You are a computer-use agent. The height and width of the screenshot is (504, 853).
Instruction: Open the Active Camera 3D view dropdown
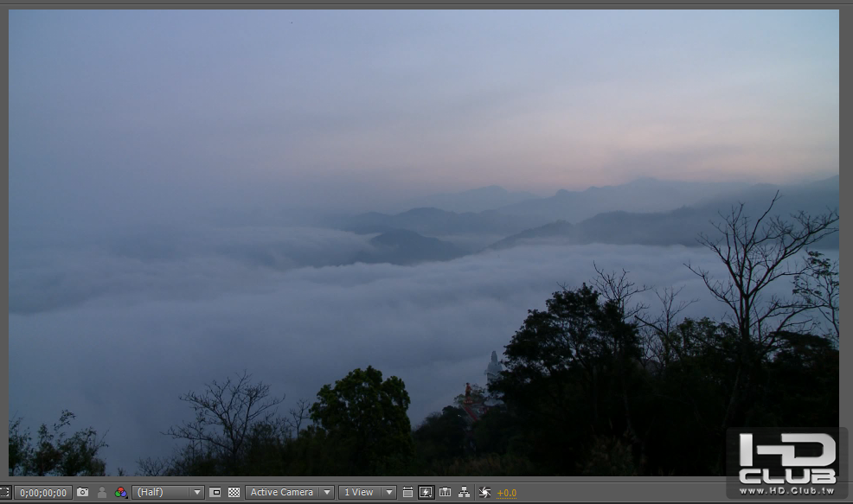[x=290, y=493]
